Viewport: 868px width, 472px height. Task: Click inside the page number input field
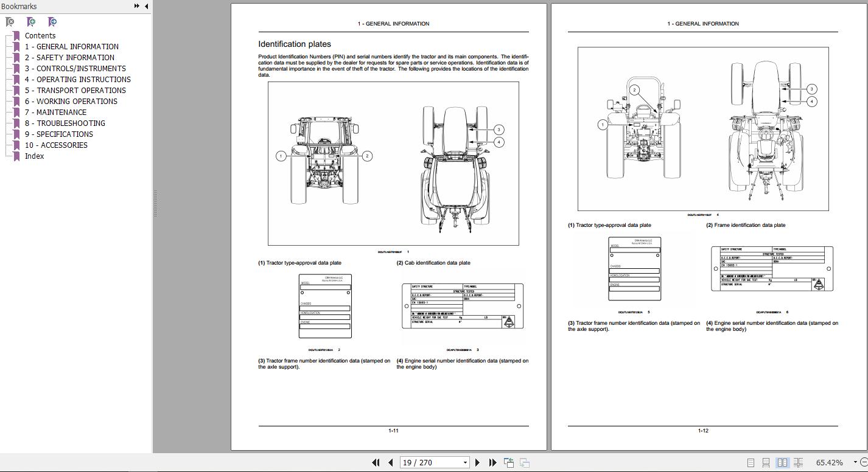[426, 463]
